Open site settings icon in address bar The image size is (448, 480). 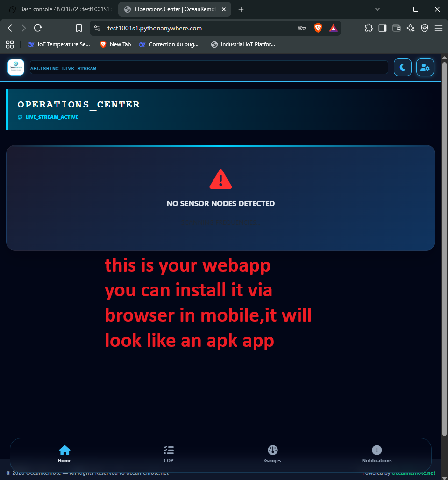click(x=97, y=28)
